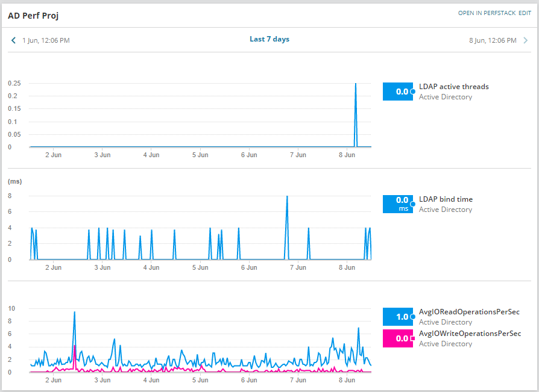Click AvgIOWriteOperationsPerSec pink legend swatch
The width and height of the screenshot is (539, 392).
pos(398,338)
